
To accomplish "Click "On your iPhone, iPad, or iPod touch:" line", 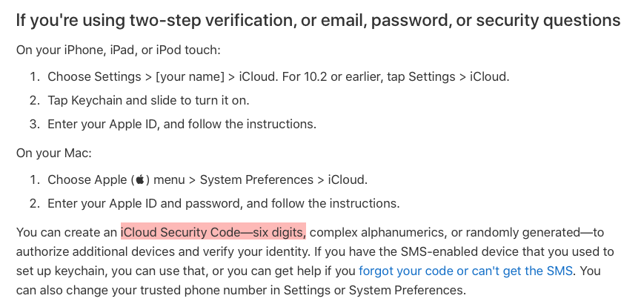I will pos(119,50).
